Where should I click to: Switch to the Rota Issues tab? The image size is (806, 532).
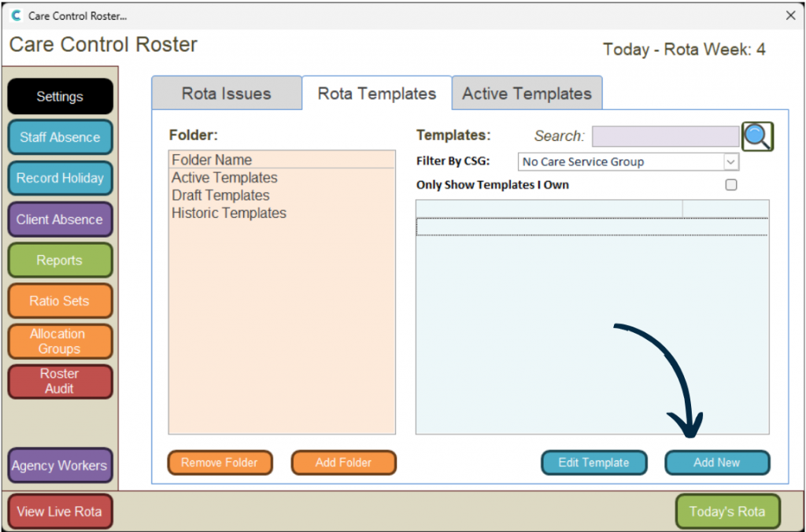click(226, 94)
